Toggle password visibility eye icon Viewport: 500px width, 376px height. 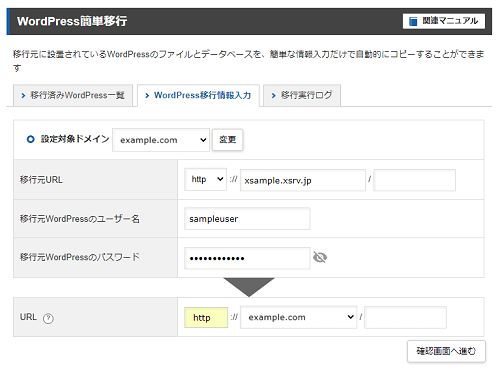(x=320, y=257)
